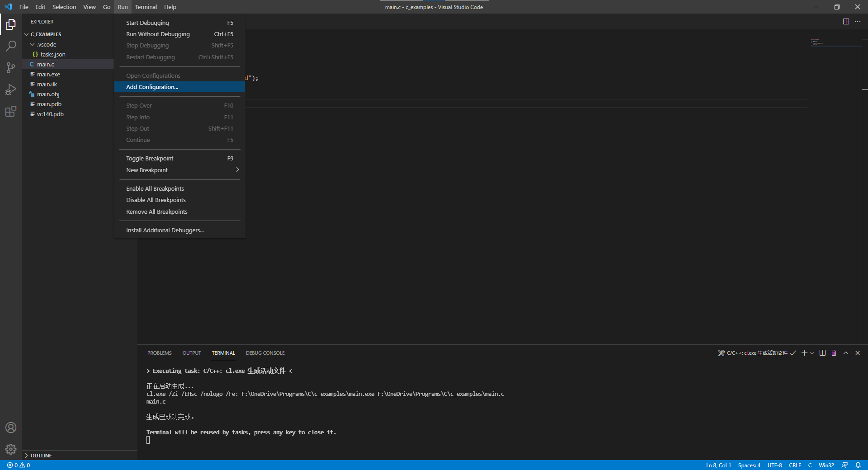Image resolution: width=868 pixels, height=470 pixels.
Task: Open the Accounts menu icon
Action: (x=11, y=428)
